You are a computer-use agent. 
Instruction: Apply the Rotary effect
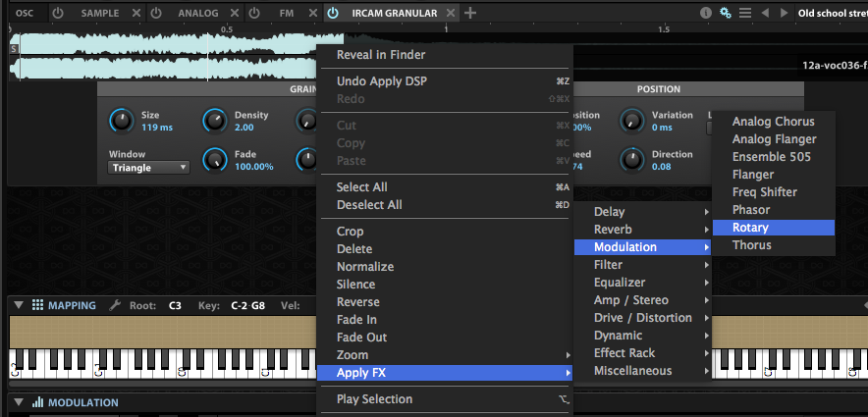click(x=774, y=228)
